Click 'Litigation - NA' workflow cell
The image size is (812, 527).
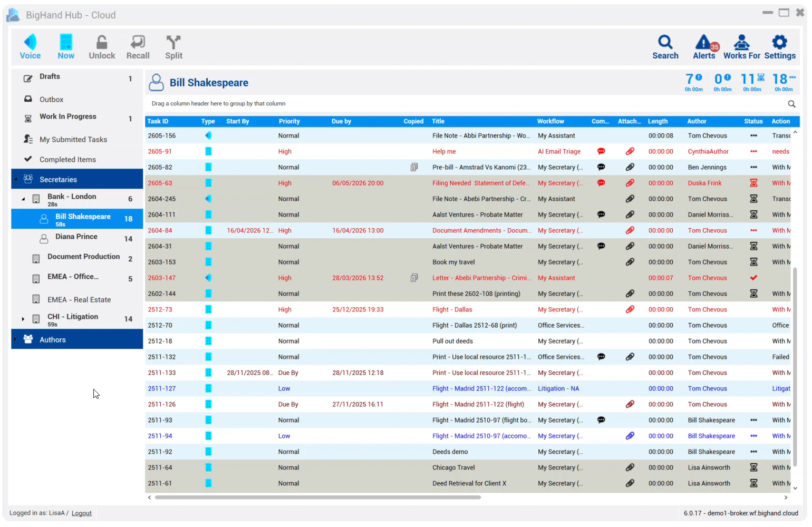click(558, 388)
